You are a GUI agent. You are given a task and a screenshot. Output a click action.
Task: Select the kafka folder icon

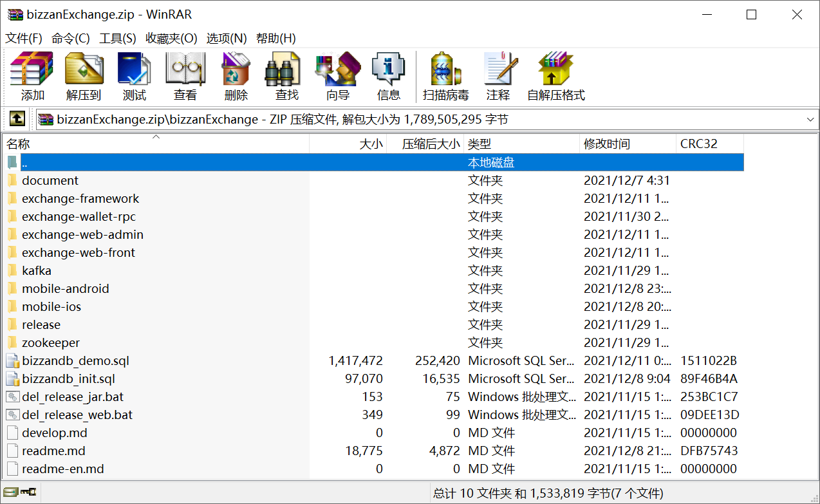(12, 270)
